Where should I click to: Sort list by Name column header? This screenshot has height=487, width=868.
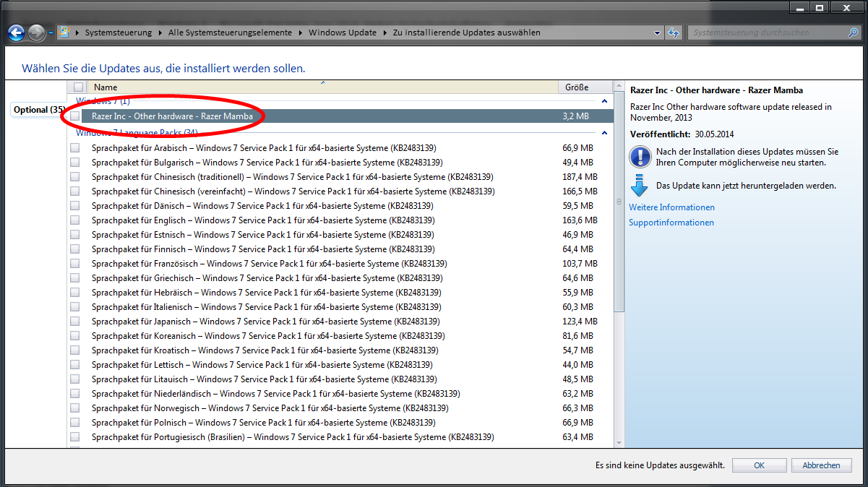(x=322, y=87)
